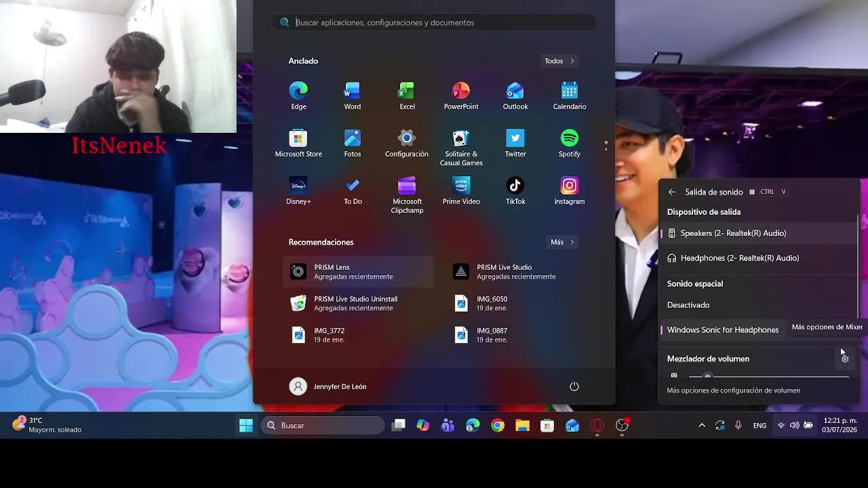Open Microsoft Store on the taskbar
The width and height of the screenshot is (868, 488).
coord(547,426)
